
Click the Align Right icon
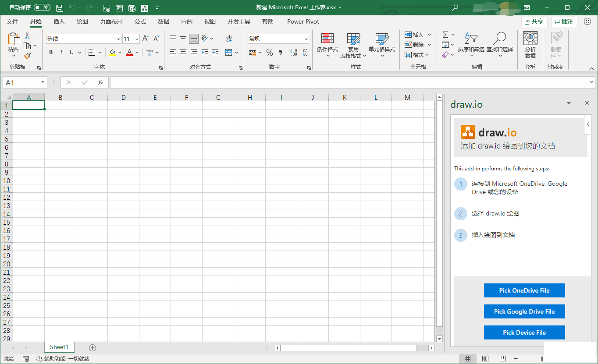click(x=194, y=53)
